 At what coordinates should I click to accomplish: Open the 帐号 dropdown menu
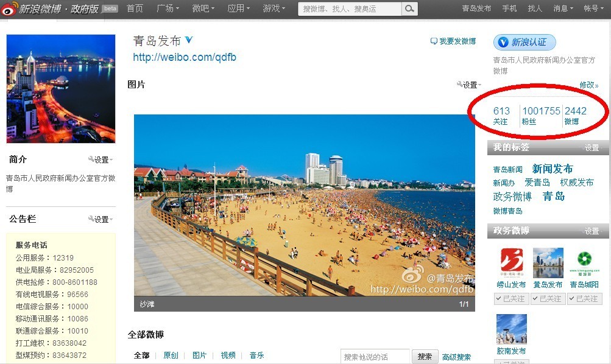[x=593, y=8]
